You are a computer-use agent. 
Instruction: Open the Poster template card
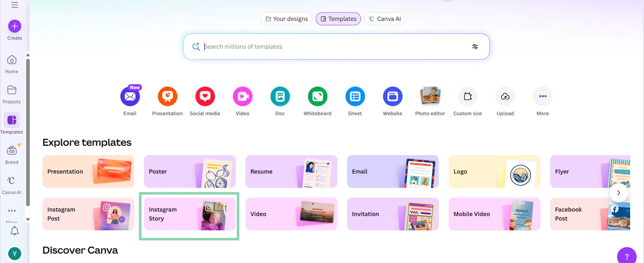coord(190,172)
